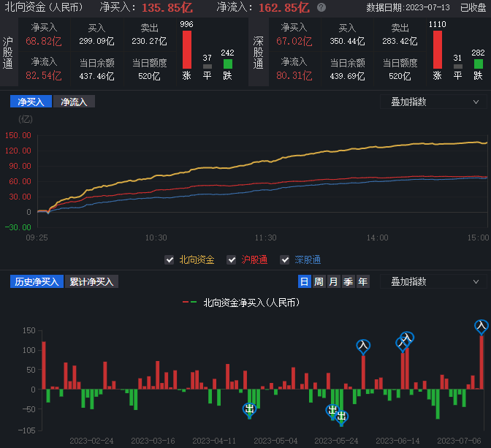Click the 北向资金净买入 red-green legend swatch
Viewport: 491px width, 448px height.
(x=190, y=302)
